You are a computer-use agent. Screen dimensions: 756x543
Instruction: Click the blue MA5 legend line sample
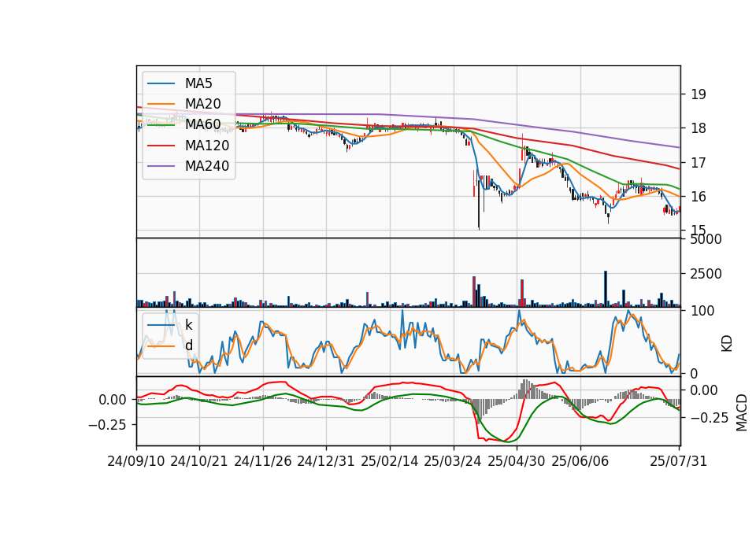pyautogui.click(x=161, y=83)
